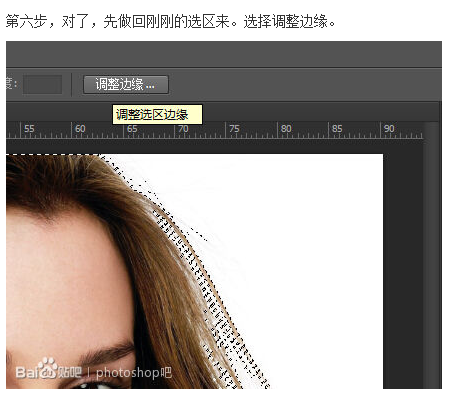Click ruler mark 55
Screen dimensions: 452x395
click(x=29, y=129)
